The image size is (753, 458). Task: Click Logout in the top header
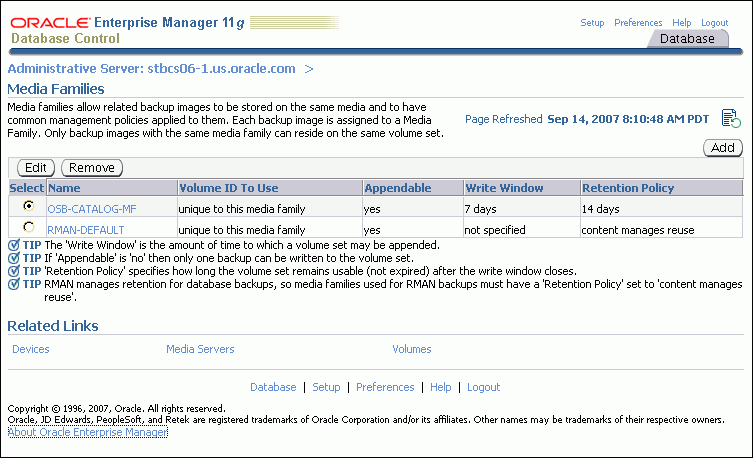pos(715,23)
